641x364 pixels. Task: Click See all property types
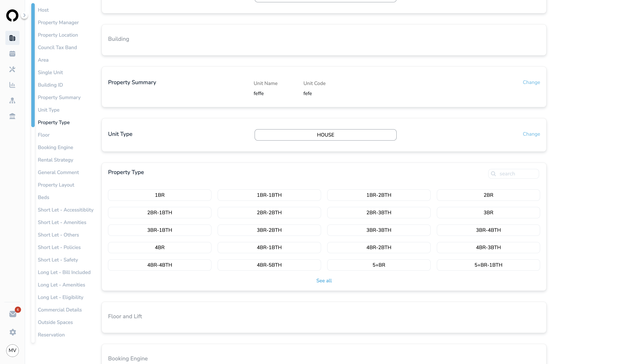pos(324,281)
